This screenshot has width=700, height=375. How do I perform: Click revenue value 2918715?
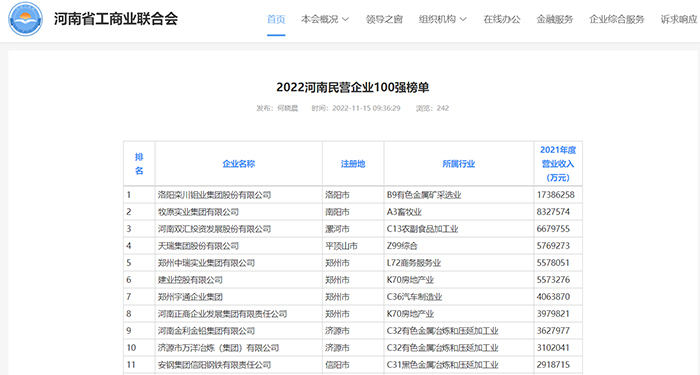coord(553,365)
